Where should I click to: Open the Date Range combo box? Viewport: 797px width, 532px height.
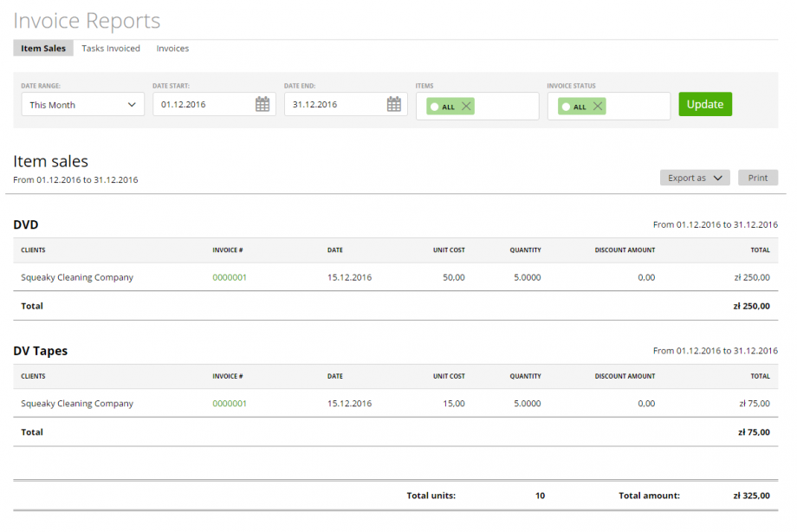82,103
